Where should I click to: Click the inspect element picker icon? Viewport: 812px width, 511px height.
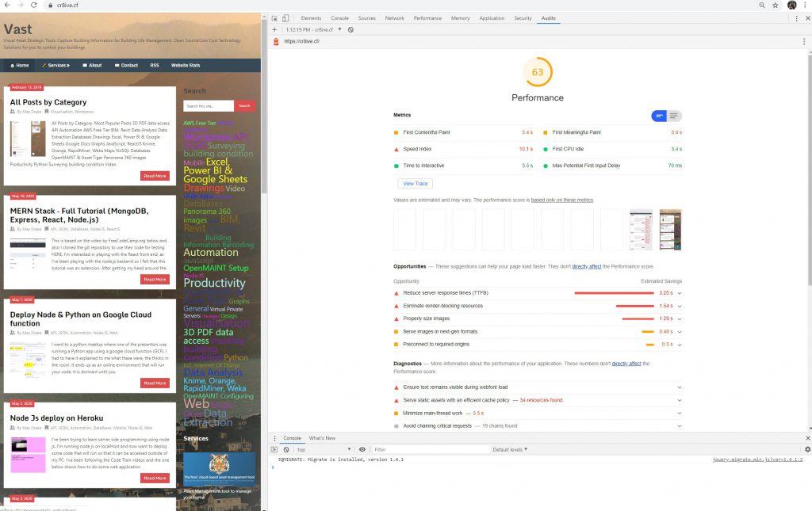pos(274,17)
